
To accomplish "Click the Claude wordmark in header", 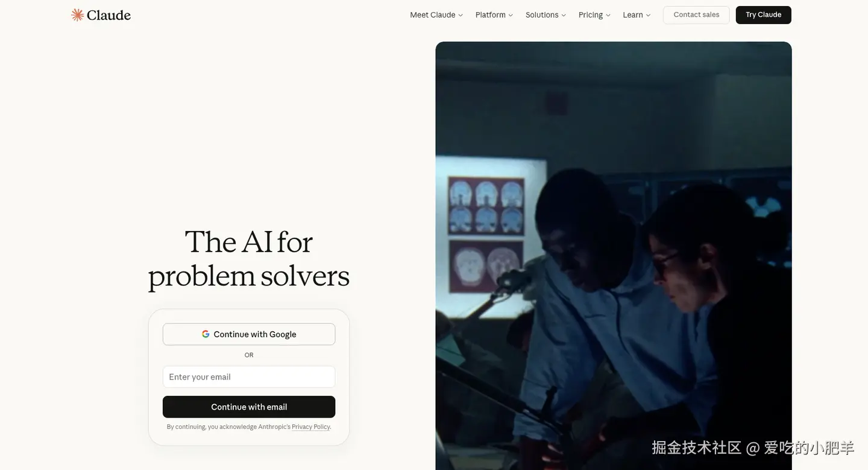I will tap(108, 15).
